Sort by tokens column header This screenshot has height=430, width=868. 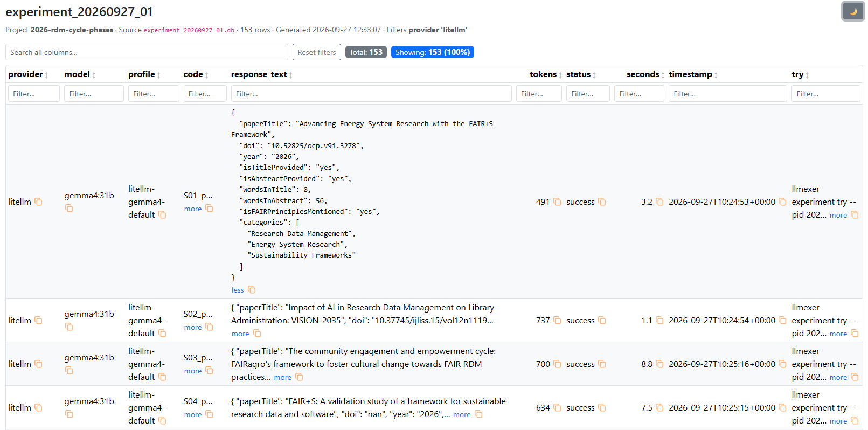click(546, 74)
